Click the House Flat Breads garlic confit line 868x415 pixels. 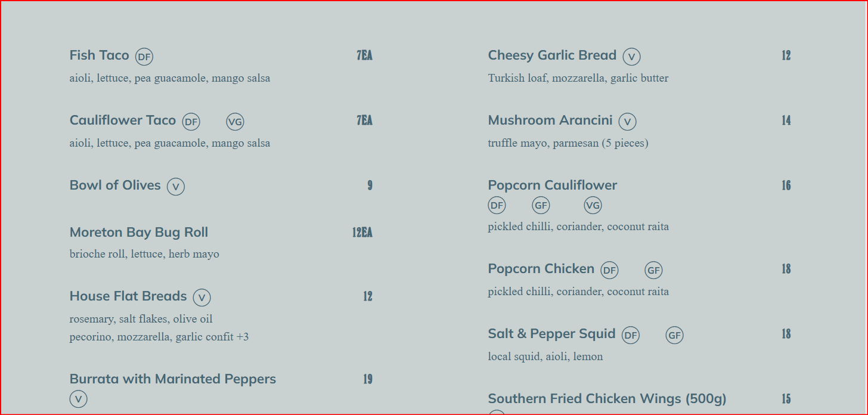[159, 337]
